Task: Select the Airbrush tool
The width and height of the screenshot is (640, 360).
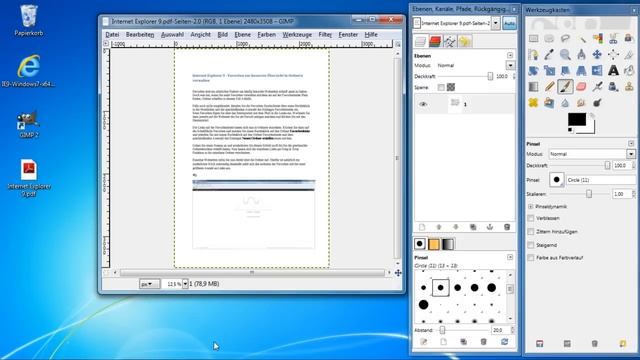Action: coord(597,87)
